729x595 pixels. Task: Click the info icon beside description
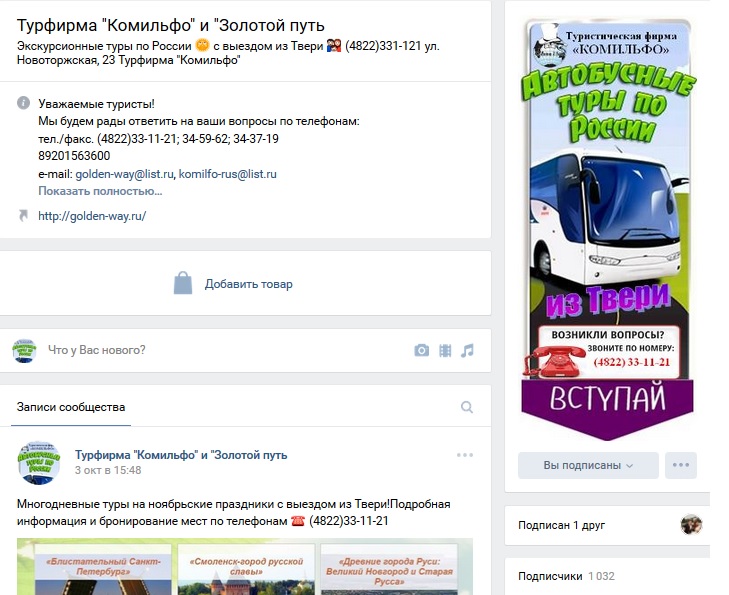click(23, 103)
